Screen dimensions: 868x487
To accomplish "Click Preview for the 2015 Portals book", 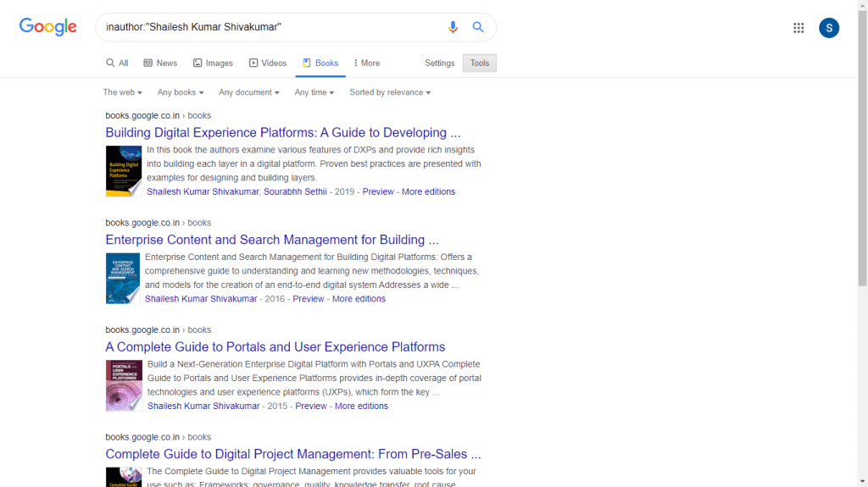I will tap(311, 407).
